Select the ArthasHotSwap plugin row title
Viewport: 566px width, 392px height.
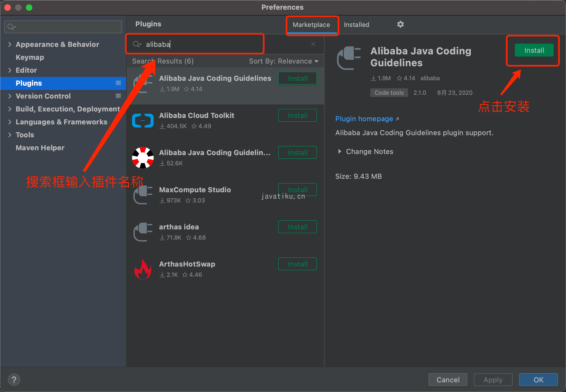pos(187,264)
